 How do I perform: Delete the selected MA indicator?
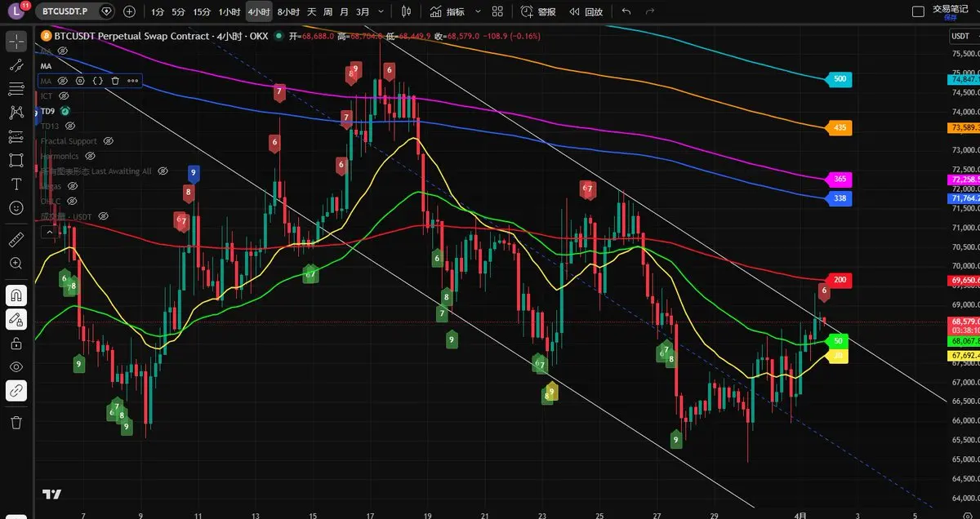coord(115,81)
